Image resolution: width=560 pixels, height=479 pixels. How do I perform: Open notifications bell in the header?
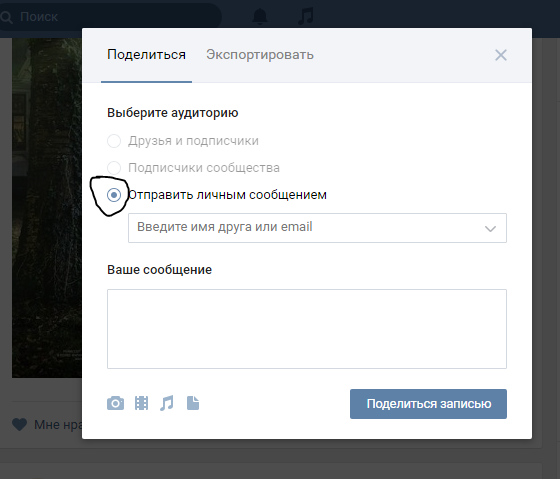pyautogui.click(x=260, y=17)
